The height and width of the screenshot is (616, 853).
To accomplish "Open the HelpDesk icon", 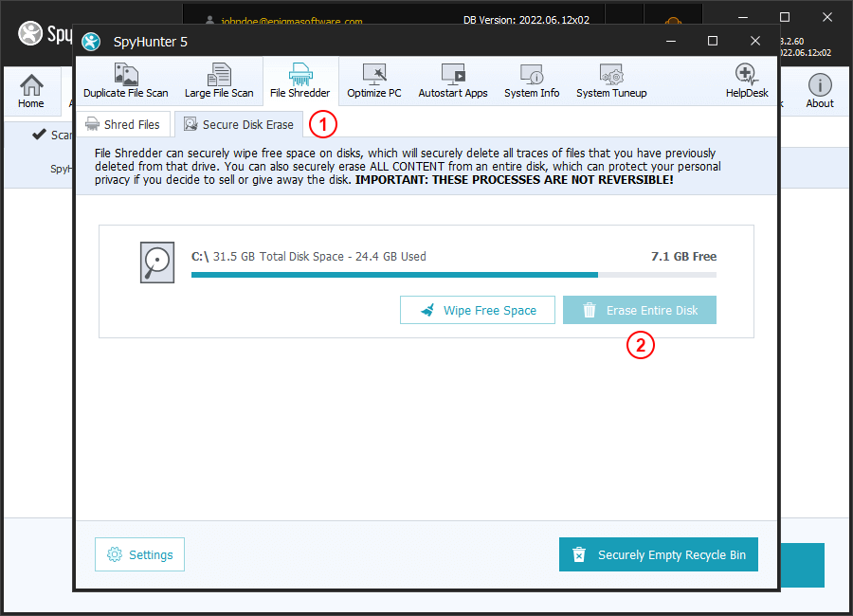I will pos(747,82).
